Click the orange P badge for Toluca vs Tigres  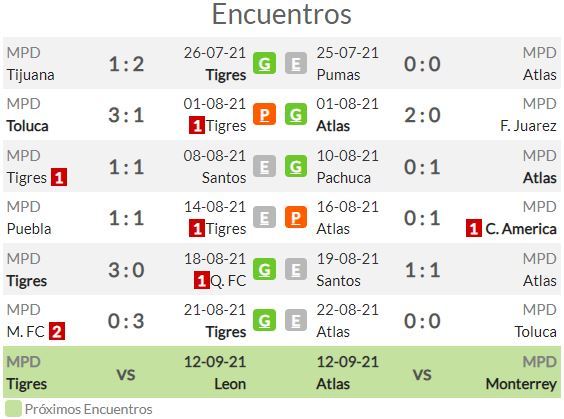(264, 115)
